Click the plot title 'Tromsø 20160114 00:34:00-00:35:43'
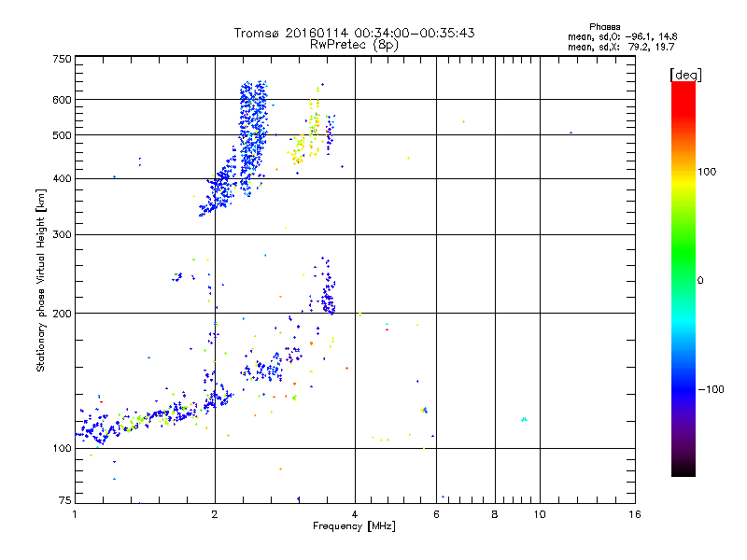Screen dimensions: 747x560 [355, 33]
